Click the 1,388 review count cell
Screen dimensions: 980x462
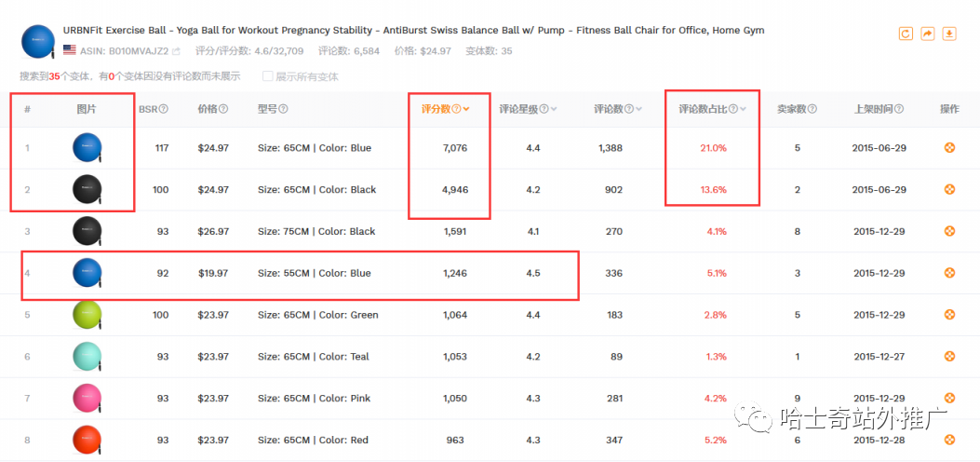[610, 148]
